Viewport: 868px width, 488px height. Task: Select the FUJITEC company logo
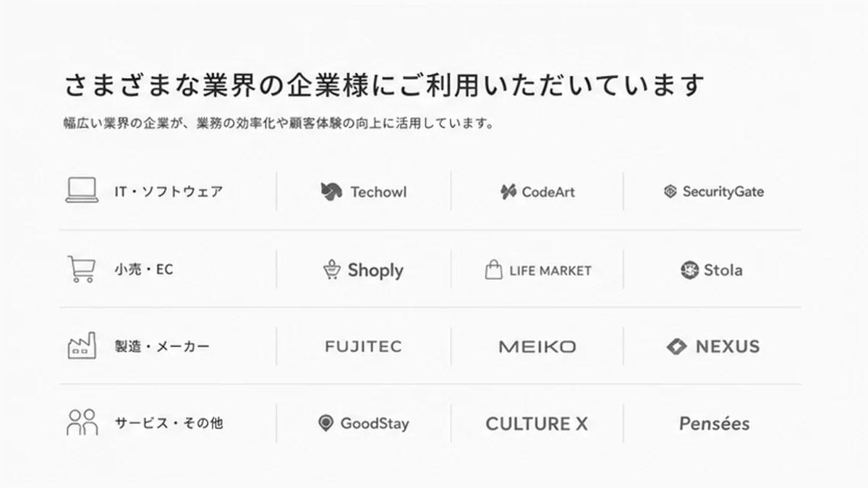tap(363, 346)
